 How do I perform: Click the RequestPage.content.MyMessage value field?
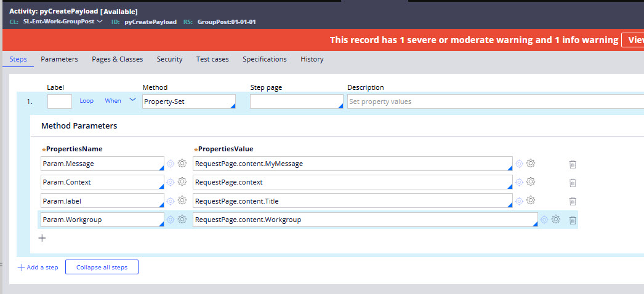pos(353,164)
